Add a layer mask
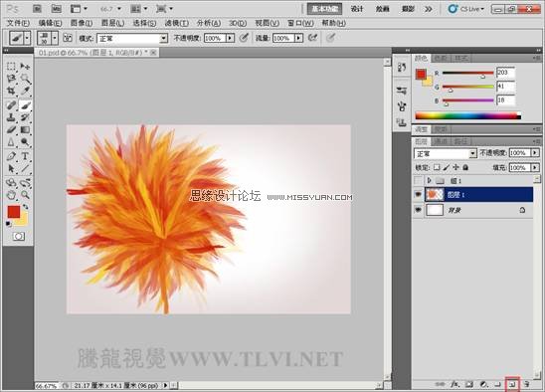This screenshot has width=545, height=392. 469,384
